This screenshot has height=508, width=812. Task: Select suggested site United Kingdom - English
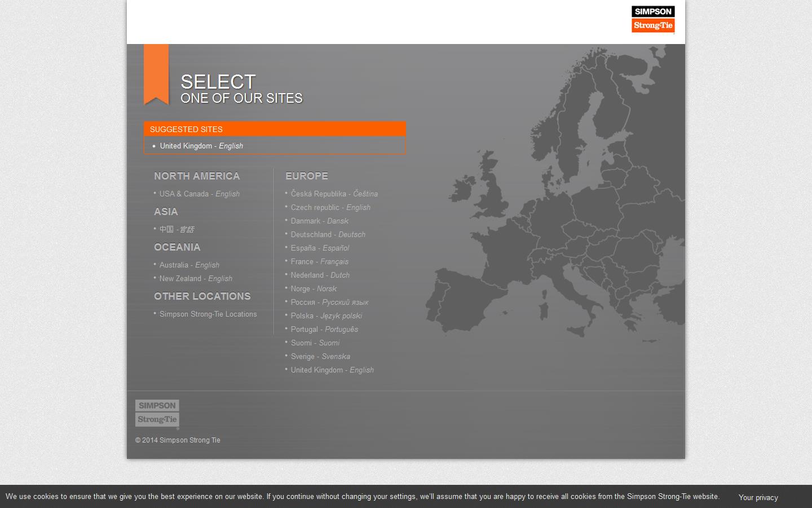201,146
